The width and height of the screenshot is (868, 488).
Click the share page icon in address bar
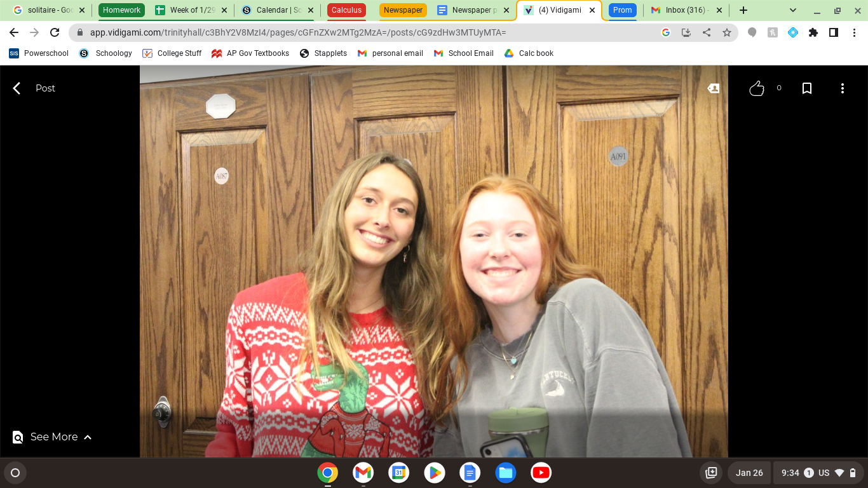[x=707, y=32]
